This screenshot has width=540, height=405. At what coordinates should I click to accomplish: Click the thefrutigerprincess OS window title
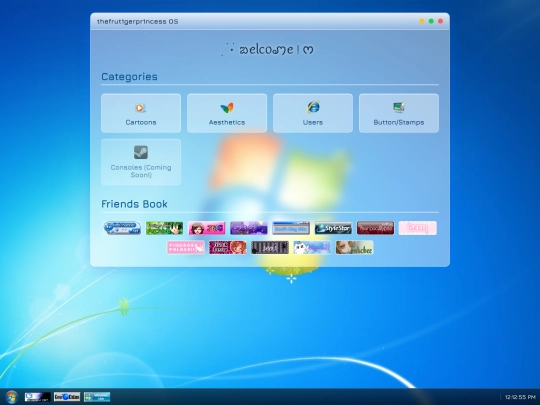tap(137, 21)
